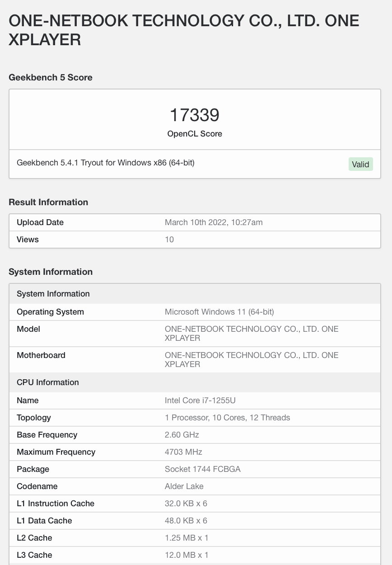The width and height of the screenshot is (392, 565).
Task: Click the green Valid badge
Action: pos(360,165)
